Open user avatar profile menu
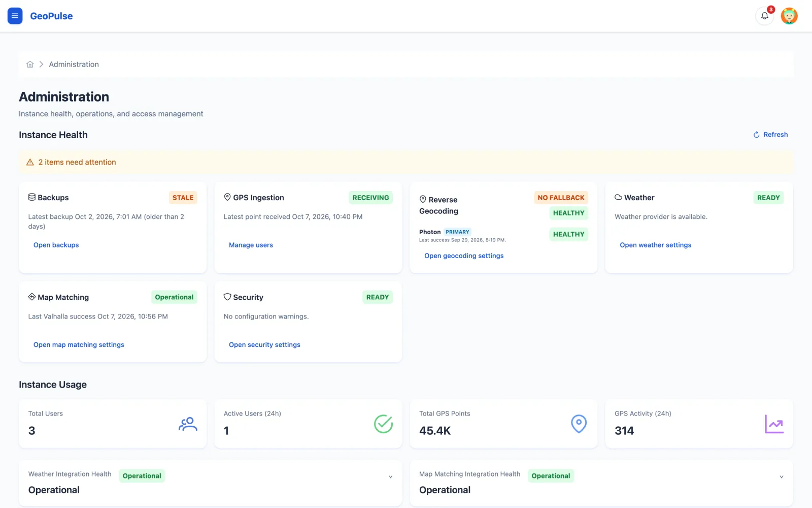Viewport: 812px width, 508px height. tap(789, 16)
